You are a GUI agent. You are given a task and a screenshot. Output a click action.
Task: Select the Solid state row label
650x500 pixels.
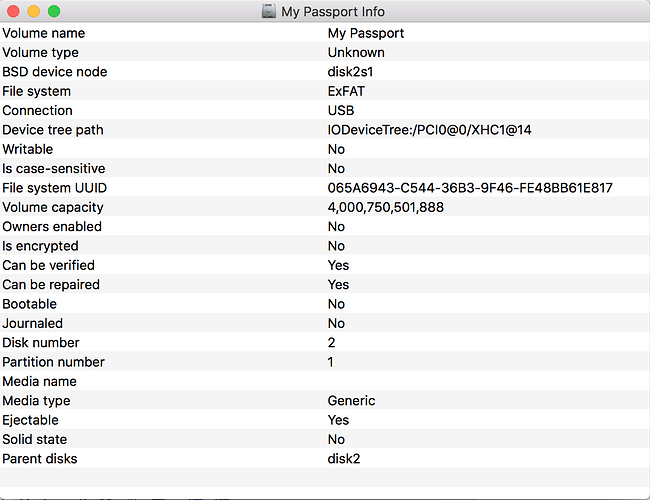point(36,439)
